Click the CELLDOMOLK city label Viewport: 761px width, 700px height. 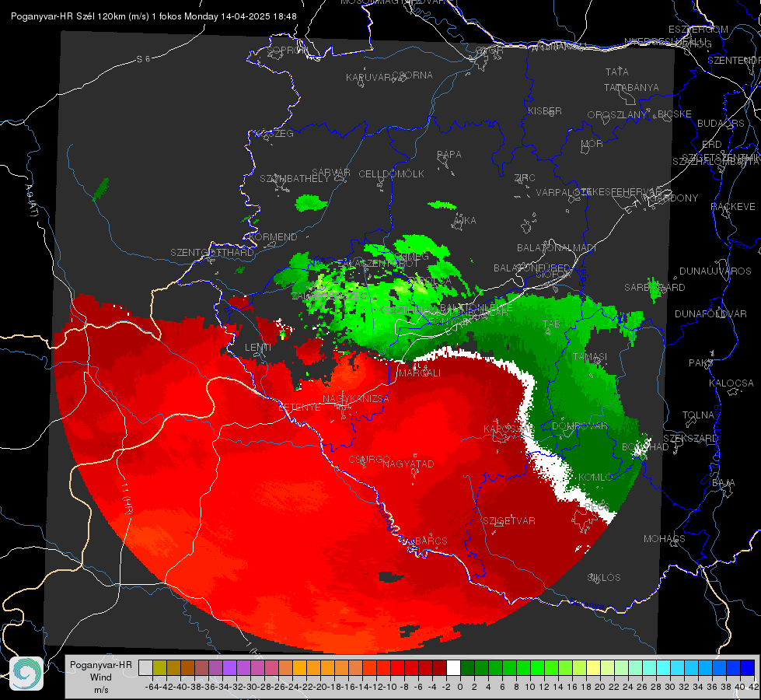[x=391, y=174]
